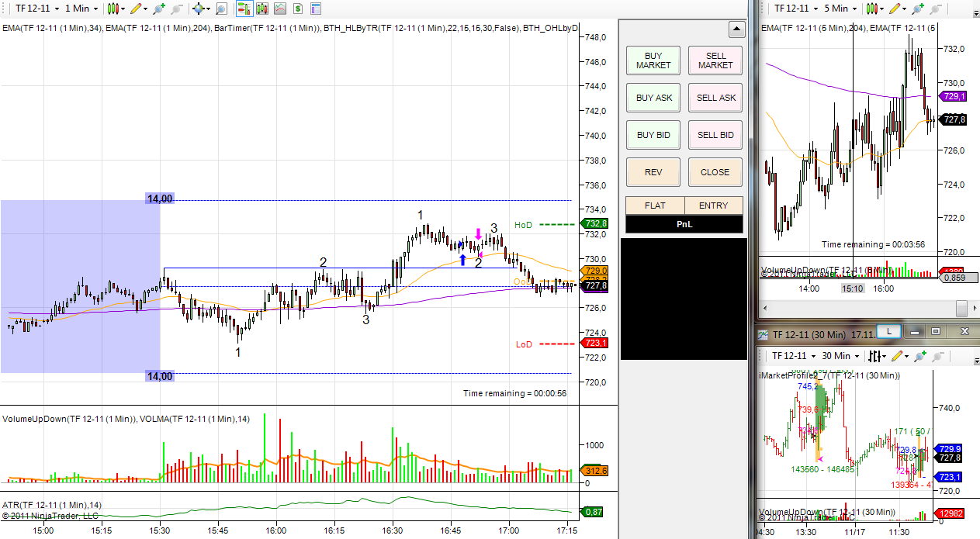Click the BUY MARKET button
Image resolution: width=980 pixels, height=539 pixels.
tap(654, 60)
